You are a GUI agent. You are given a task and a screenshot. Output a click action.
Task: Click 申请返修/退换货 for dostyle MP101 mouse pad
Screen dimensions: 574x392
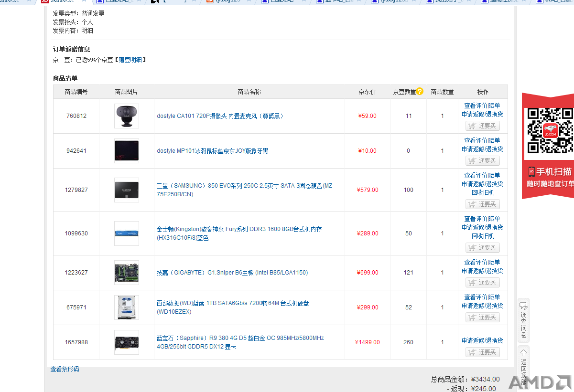tap(482, 149)
